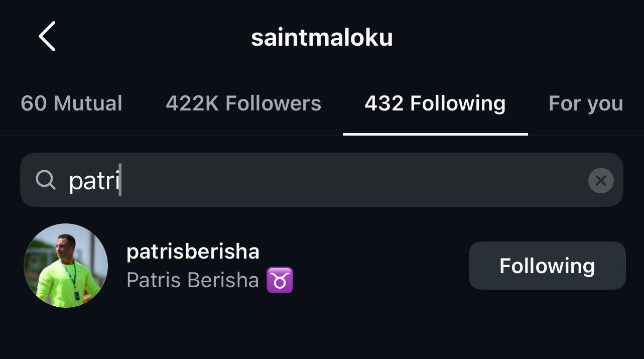Tap the word Following in the active tab

[458, 103]
